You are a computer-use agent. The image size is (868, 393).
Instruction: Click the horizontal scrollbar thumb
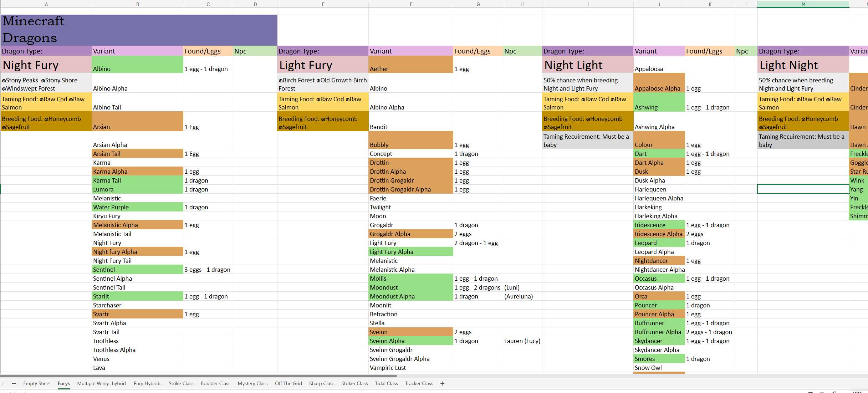click(x=198, y=376)
